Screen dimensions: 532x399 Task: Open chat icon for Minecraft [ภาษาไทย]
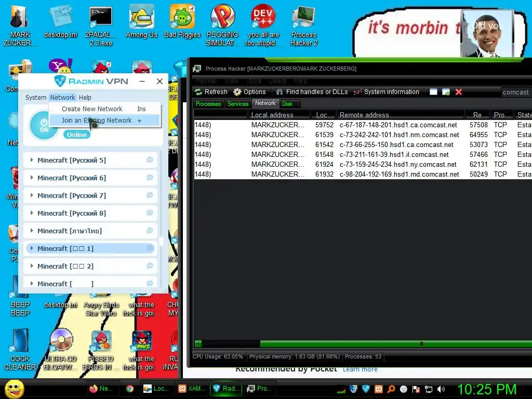pyautogui.click(x=150, y=230)
